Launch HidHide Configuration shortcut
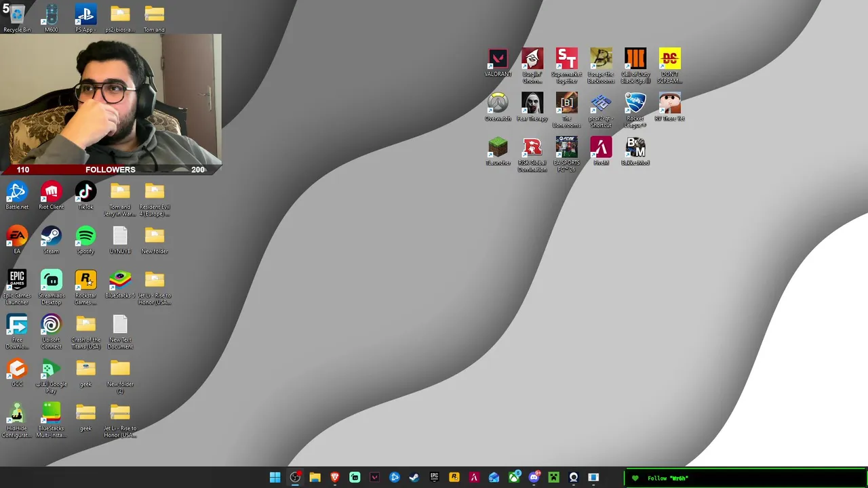 point(17,420)
